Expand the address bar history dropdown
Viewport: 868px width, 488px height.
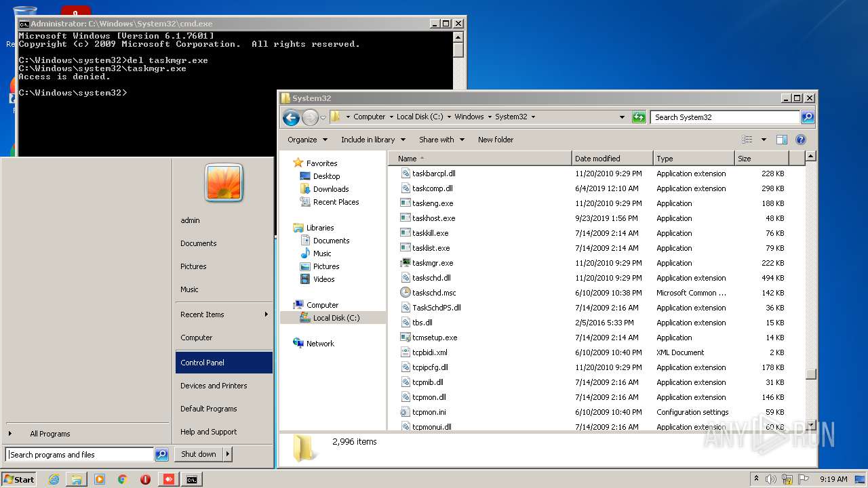(622, 117)
